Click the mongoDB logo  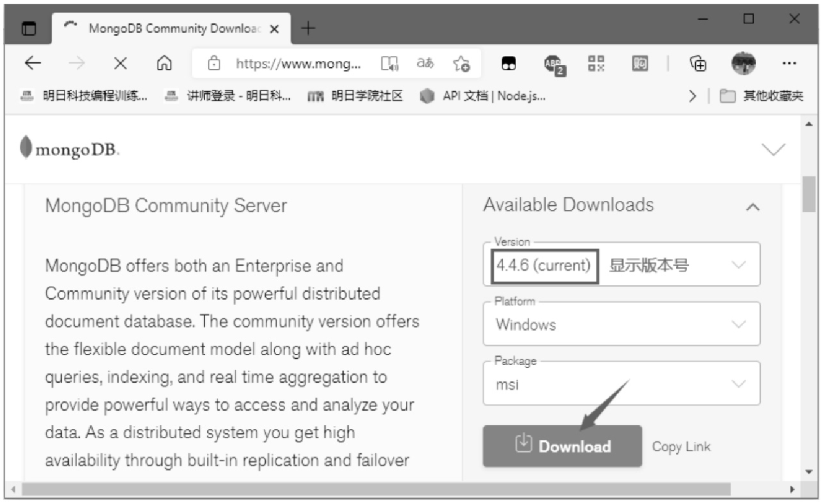[x=69, y=149]
